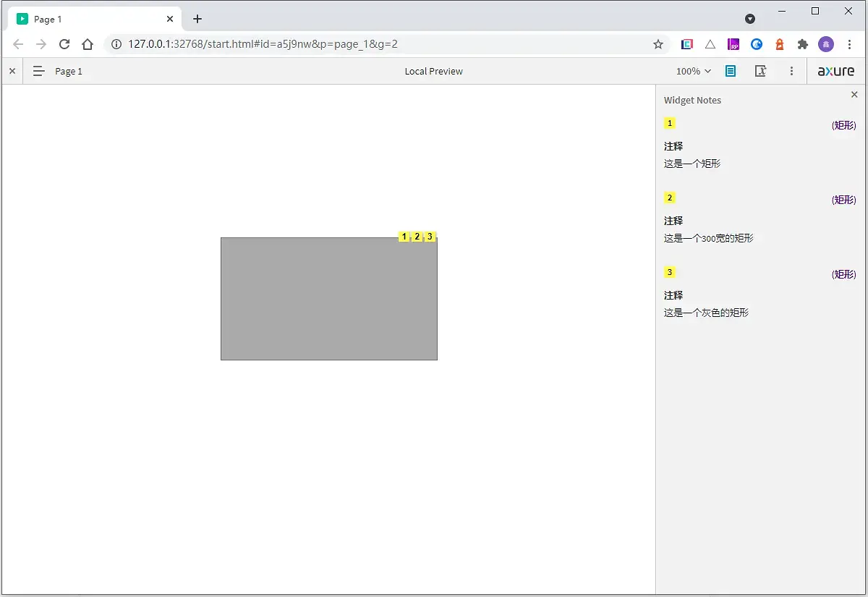Bookmark this page with the star icon
Image resolution: width=868 pixels, height=597 pixels.
tap(658, 44)
